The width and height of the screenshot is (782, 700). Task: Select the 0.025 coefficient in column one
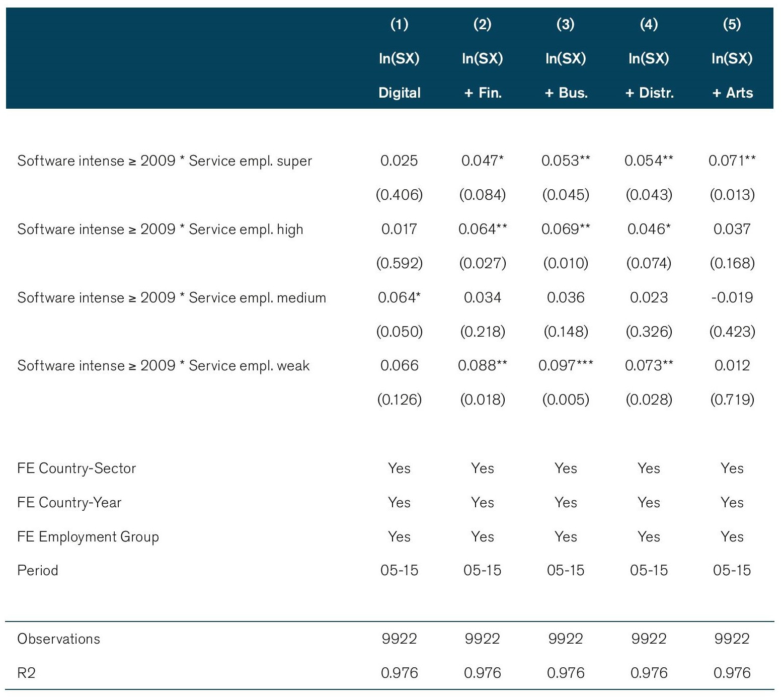pos(399,161)
